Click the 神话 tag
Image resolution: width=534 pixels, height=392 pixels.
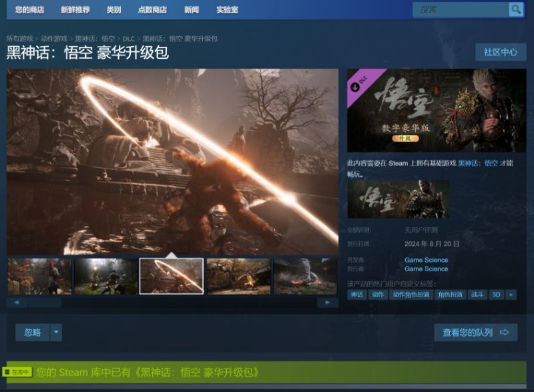point(357,295)
